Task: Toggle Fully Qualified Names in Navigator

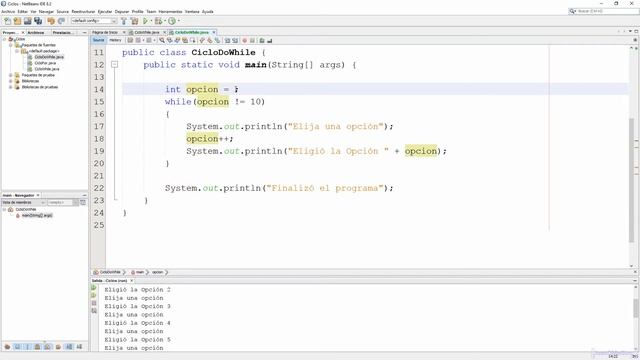Action: coord(58,347)
